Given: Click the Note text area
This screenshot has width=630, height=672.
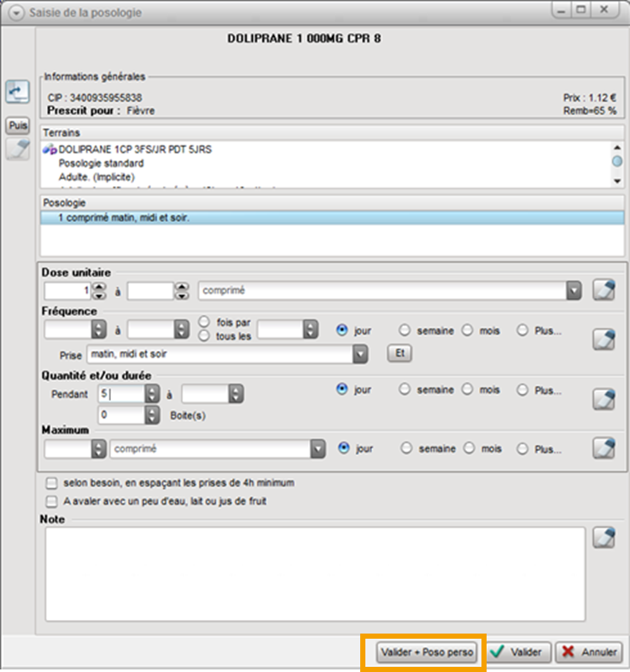Looking at the screenshot, I should click(315, 574).
